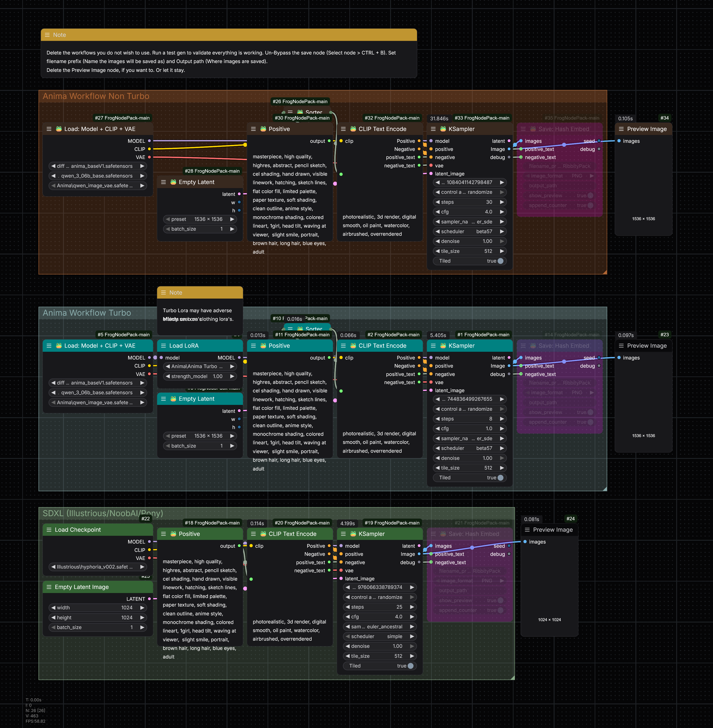Click menu icon of Load Checkpoint node
The image size is (713, 728).
click(49, 530)
